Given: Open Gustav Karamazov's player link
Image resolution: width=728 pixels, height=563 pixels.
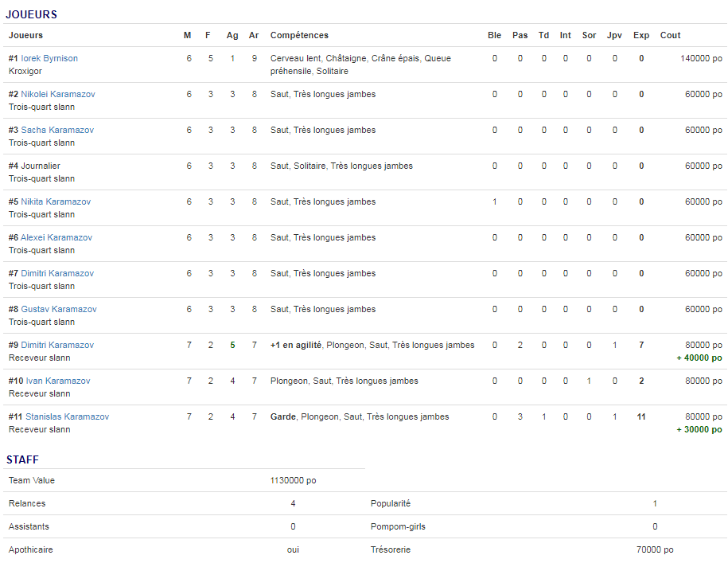Looking at the screenshot, I should click(x=59, y=309).
